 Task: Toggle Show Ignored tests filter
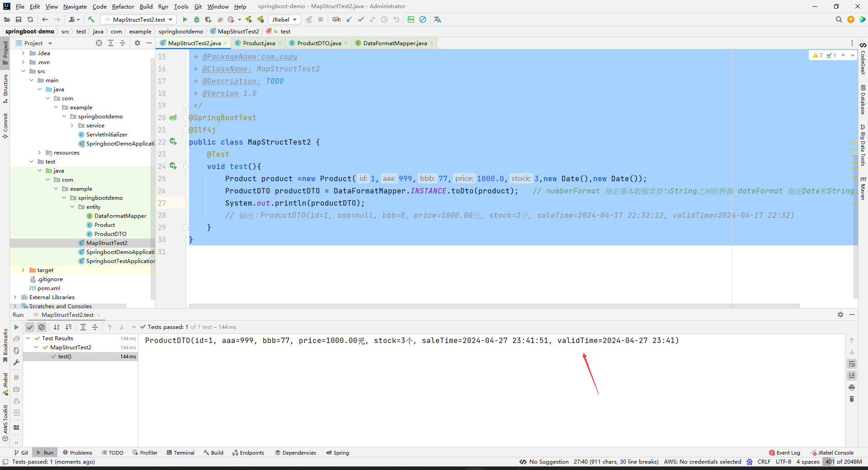pyautogui.click(x=42, y=327)
